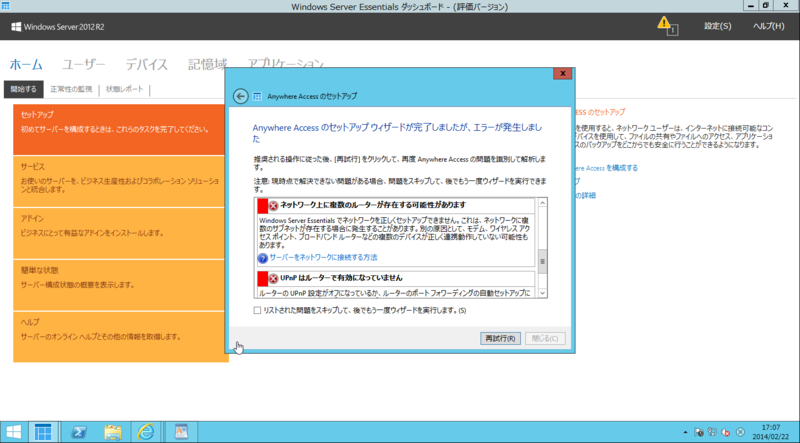Screen dimensions: 800x443
Task: Click the UPnP not enabled error icon
Action: pos(273,278)
